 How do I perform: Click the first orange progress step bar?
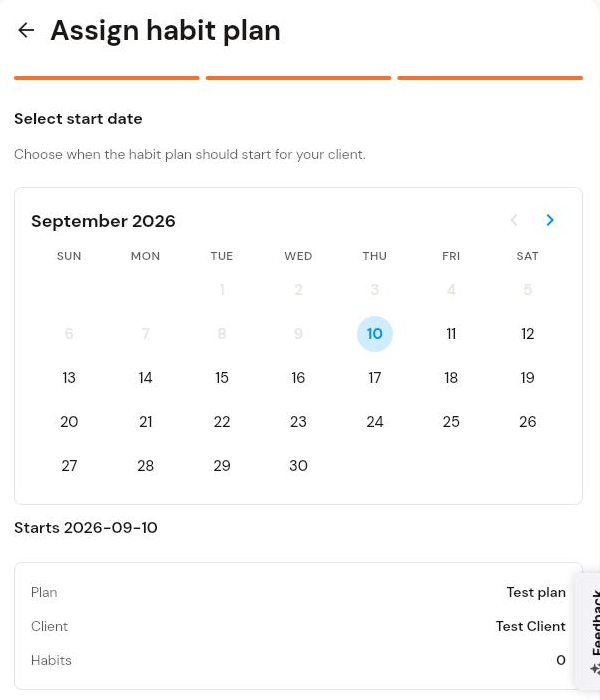tap(107, 78)
